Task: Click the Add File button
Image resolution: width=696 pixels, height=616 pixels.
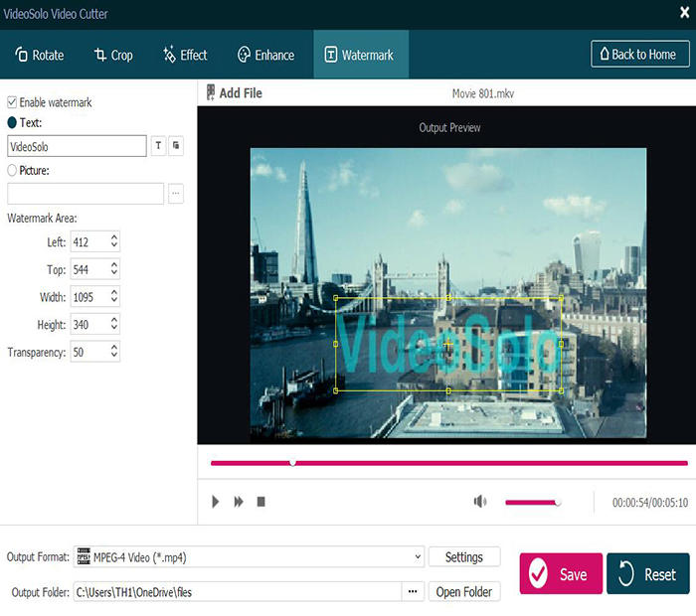Action: (234, 93)
